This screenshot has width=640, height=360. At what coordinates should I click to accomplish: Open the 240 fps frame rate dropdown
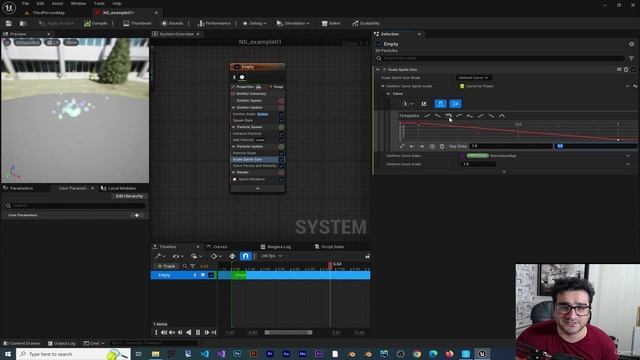coord(272,256)
